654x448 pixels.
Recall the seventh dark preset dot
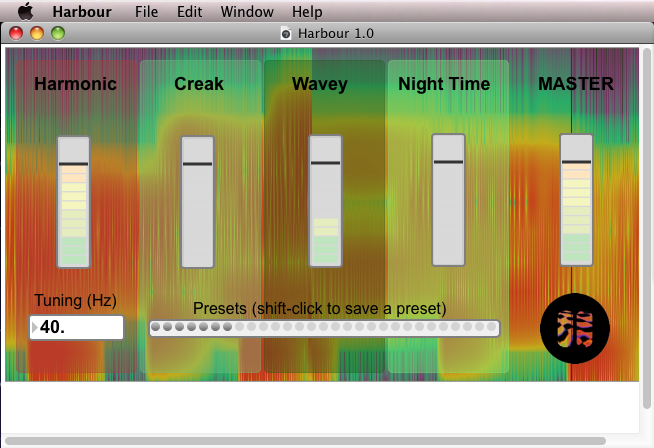[227, 327]
